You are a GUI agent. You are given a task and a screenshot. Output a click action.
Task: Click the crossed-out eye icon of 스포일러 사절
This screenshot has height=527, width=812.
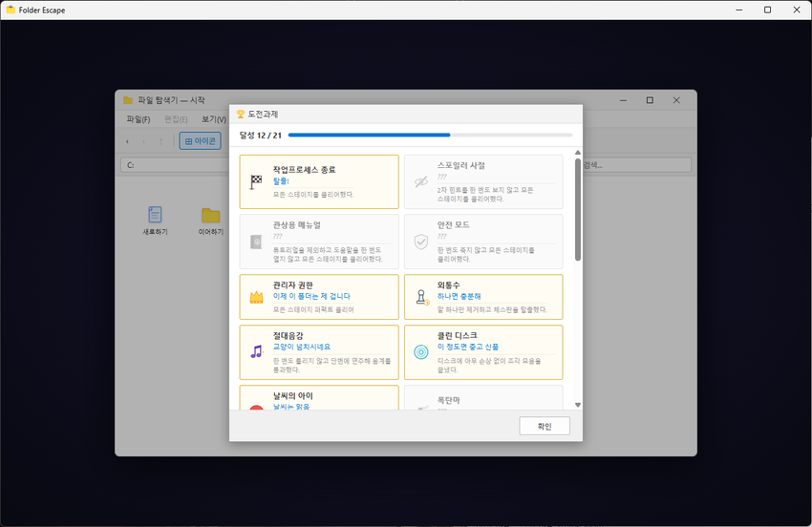(x=421, y=181)
